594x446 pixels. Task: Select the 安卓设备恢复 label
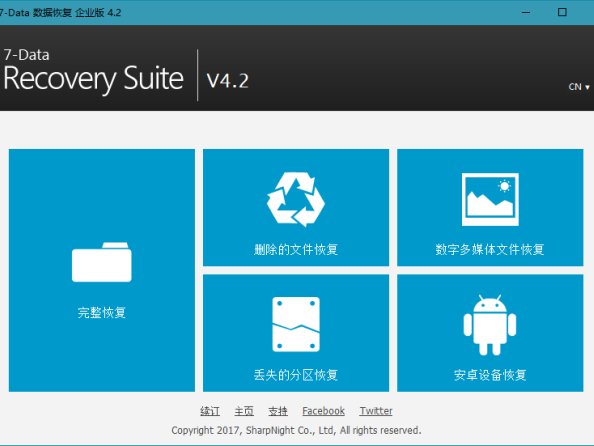tap(490, 375)
